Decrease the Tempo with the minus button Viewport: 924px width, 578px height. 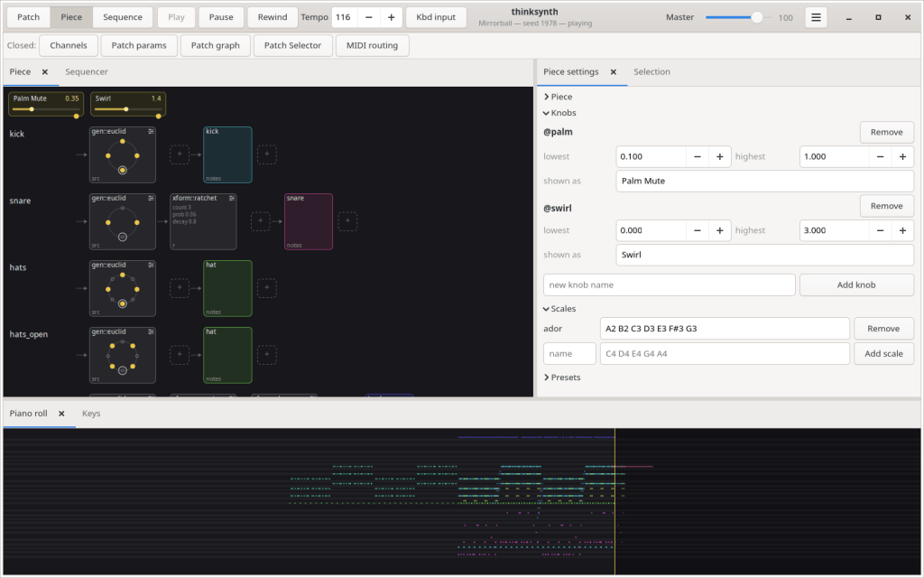coord(369,17)
